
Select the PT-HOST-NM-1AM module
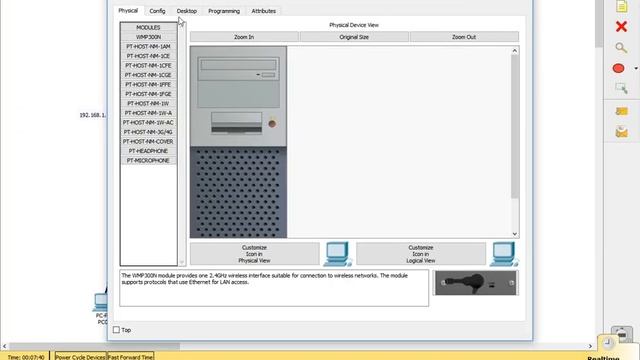click(148, 47)
